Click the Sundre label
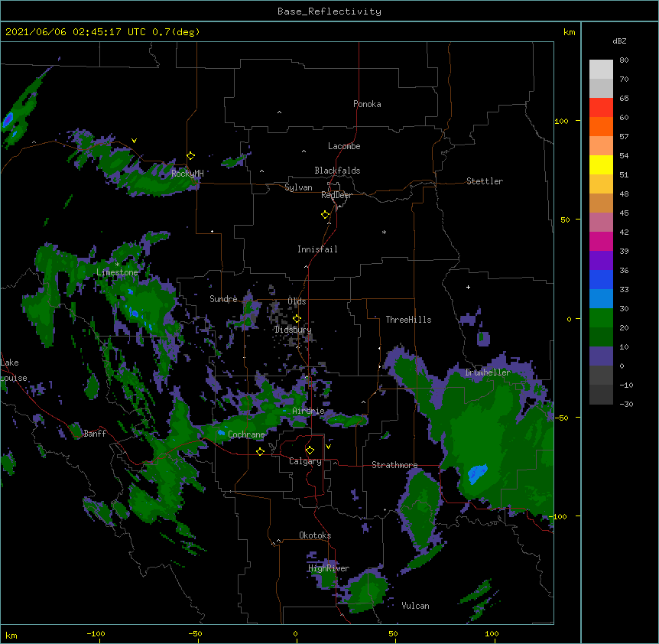Screen dimensions: 659x644 pyautogui.click(x=223, y=299)
